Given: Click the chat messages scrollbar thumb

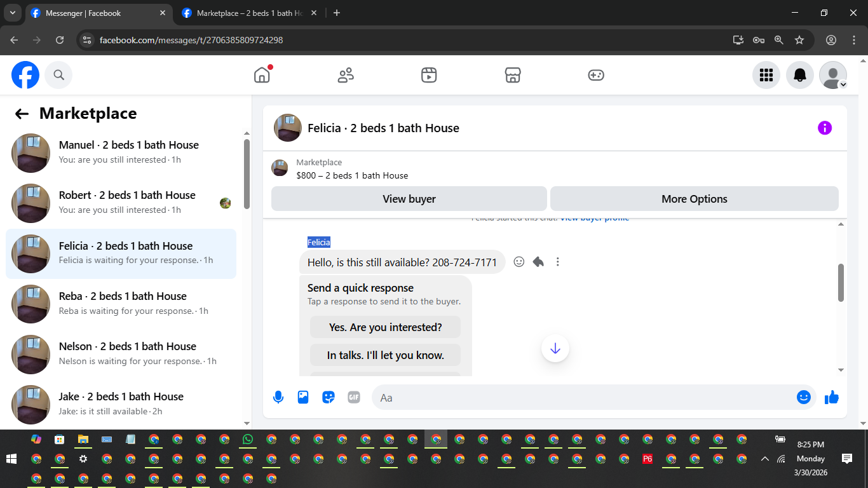Looking at the screenshot, I should pos(841,283).
